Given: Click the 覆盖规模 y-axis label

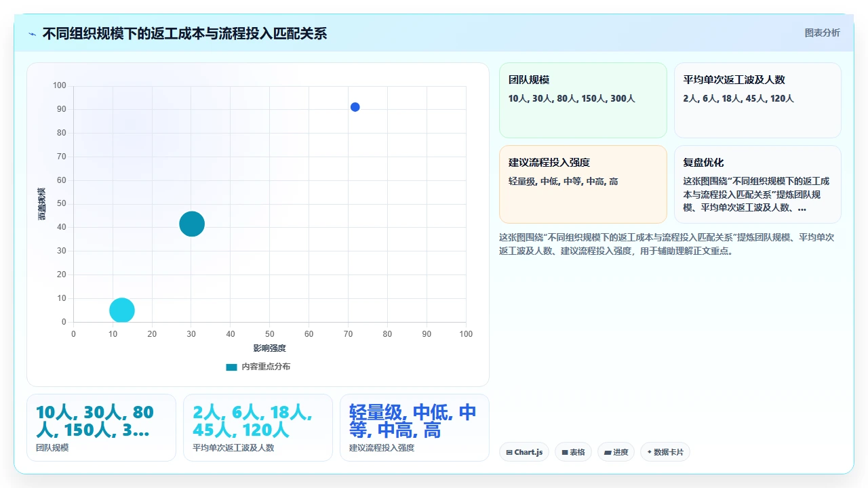Looking at the screenshot, I should click(x=41, y=203).
